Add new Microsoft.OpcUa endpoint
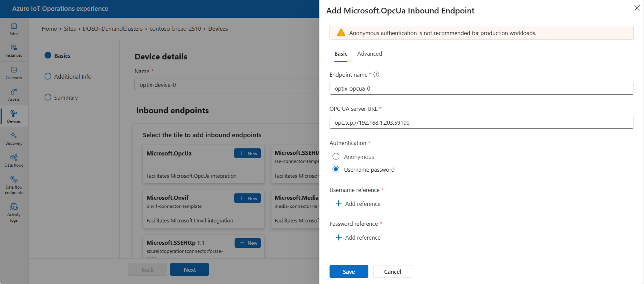Viewport: 644px width, 284px height. pyautogui.click(x=247, y=153)
